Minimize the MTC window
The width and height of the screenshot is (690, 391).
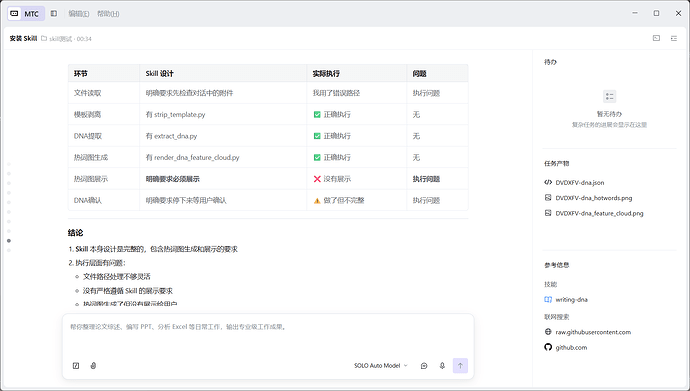pyautogui.click(x=635, y=13)
